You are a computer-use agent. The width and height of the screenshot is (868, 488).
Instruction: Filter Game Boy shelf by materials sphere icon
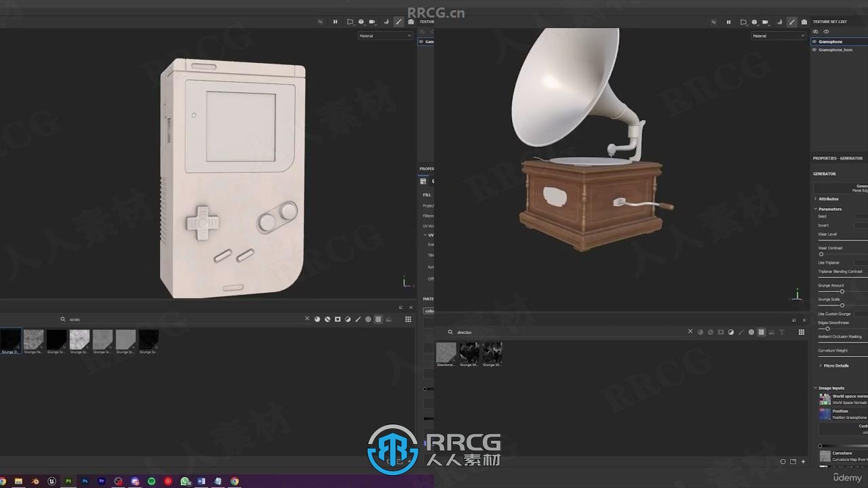317,319
